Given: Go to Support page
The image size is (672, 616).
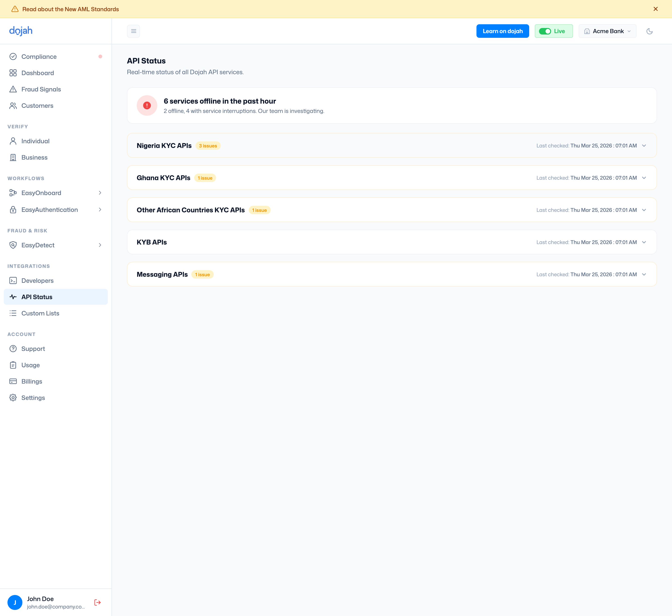Looking at the screenshot, I should 56,349.
